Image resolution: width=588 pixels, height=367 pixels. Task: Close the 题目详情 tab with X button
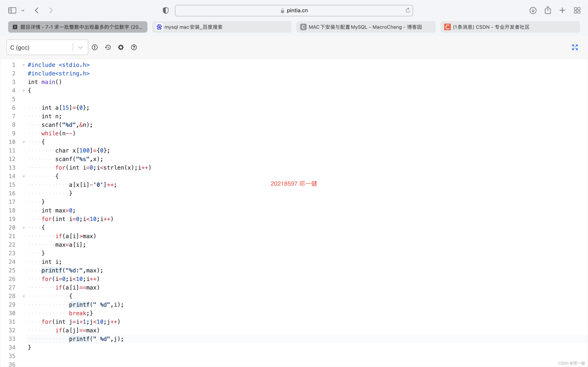click(15, 27)
